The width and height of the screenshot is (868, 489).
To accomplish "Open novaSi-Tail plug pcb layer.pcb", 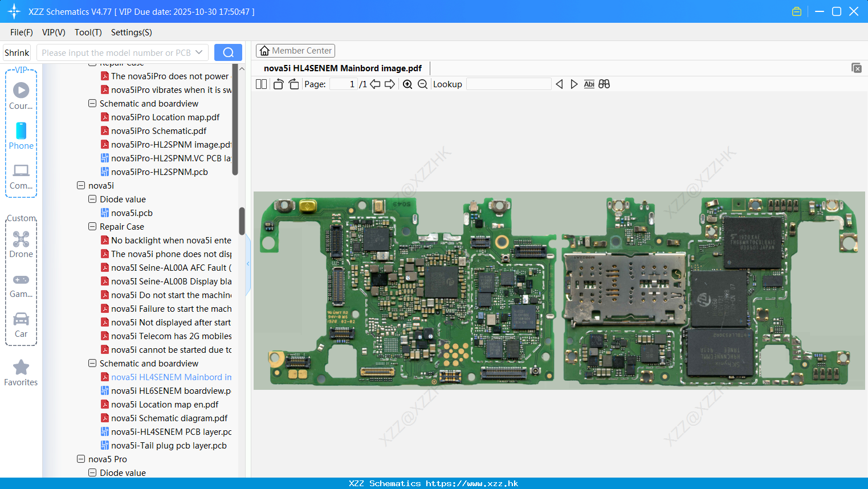I will [x=169, y=446].
